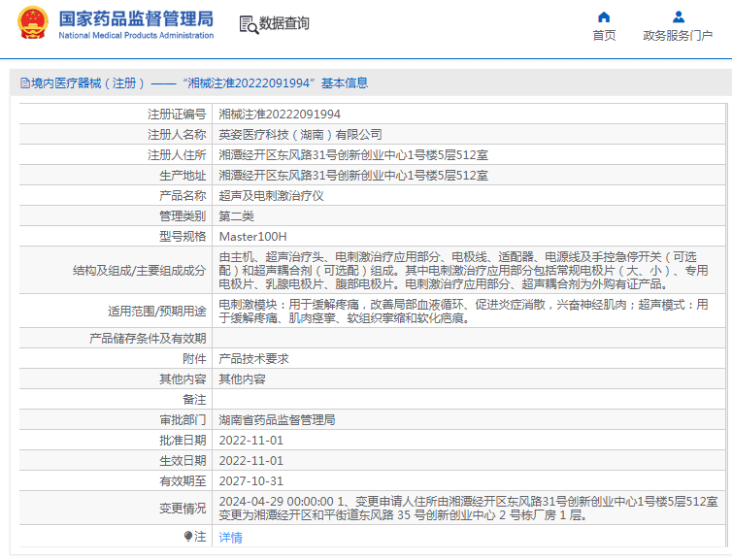Click 附件 row label

194,359
